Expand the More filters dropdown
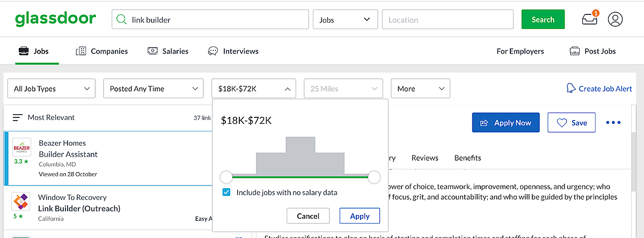Viewport: 644px width, 238px height. (x=420, y=89)
